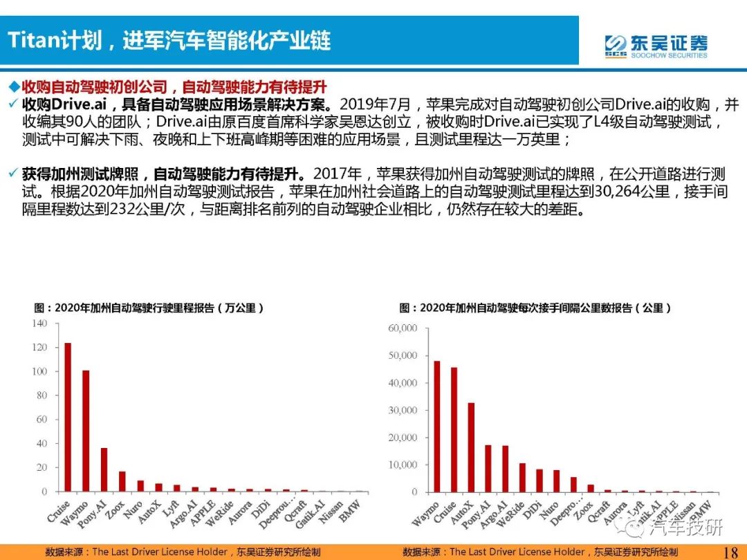Image resolution: width=747 pixels, height=560 pixels.
Task: Click the Waymo bar in the mileage chart
Action: (x=86, y=431)
